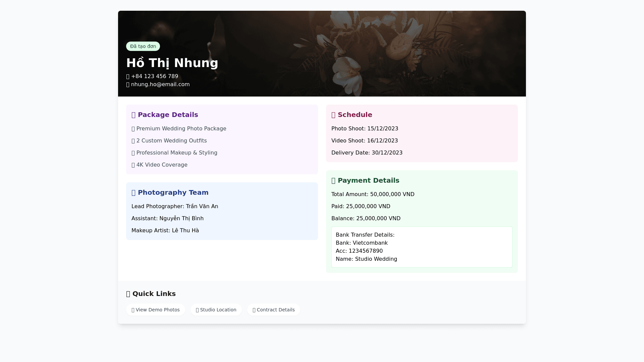This screenshot has width=644, height=362.
Task: Click the Photography Team section icon
Action: pyautogui.click(x=134, y=192)
